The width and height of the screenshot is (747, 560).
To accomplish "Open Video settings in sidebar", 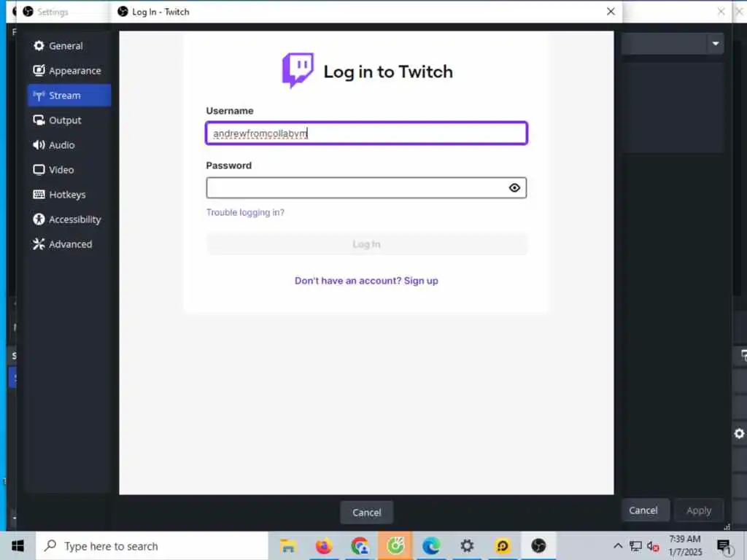I will point(69,169).
